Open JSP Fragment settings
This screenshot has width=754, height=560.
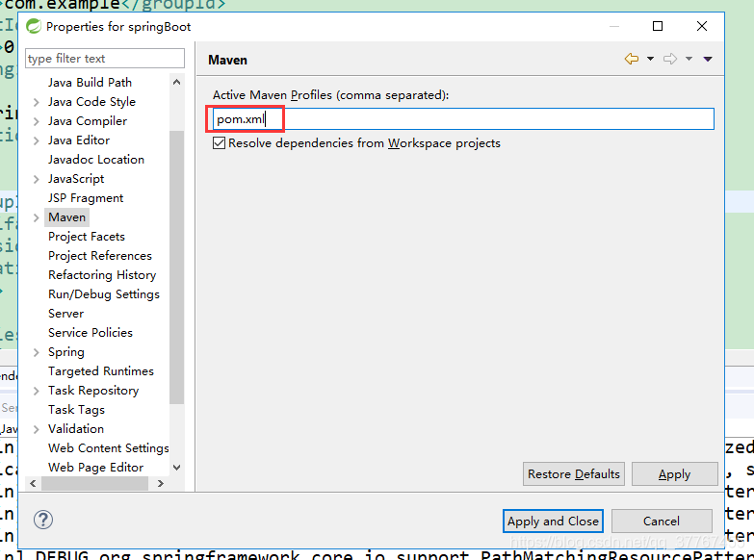click(x=86, y=197)
